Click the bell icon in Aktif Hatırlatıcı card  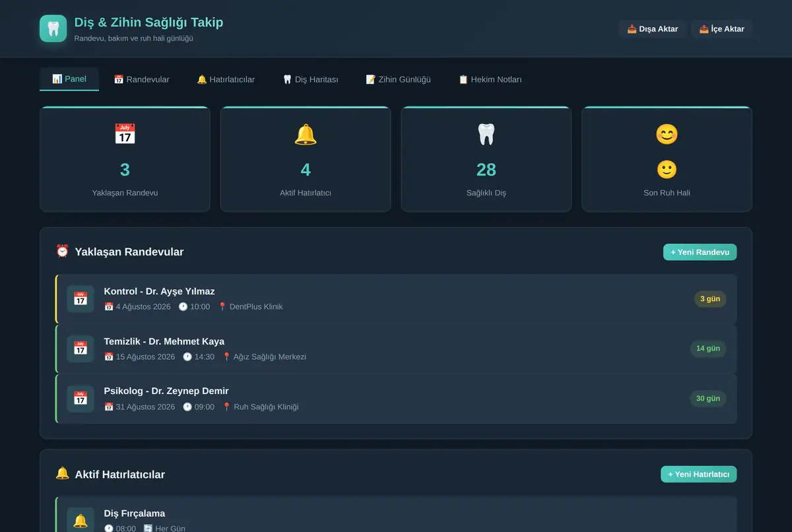(x=306, y=134)
